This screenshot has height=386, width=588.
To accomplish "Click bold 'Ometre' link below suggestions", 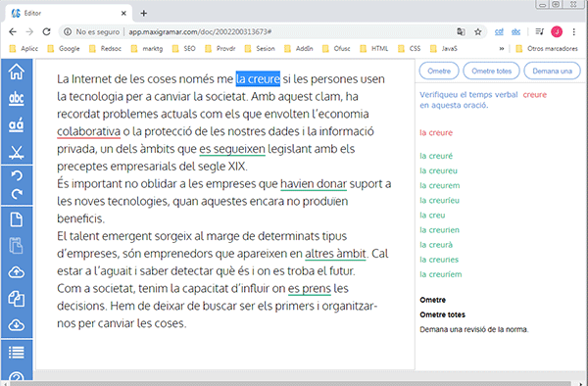I will [433, 300].
